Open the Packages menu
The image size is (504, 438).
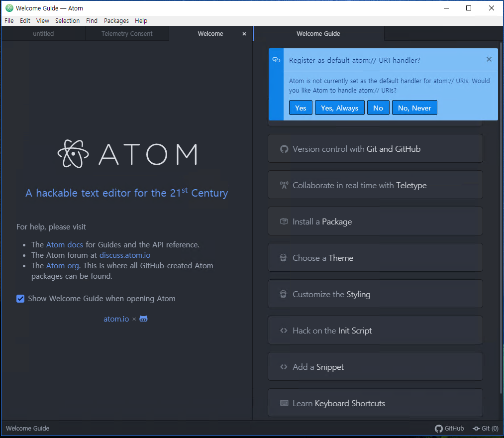coord(116,20)
